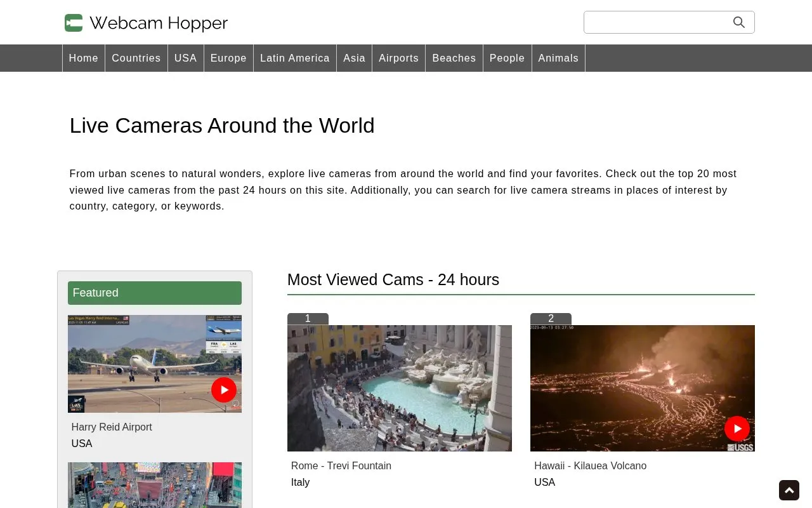Screen dimensions: 812x508
Task: Open the Airports category
Action: (x=399, y=58)
